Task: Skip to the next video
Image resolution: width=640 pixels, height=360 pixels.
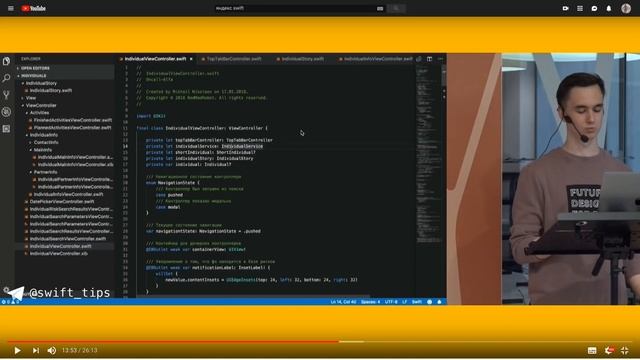Action: tap(36, 350)
